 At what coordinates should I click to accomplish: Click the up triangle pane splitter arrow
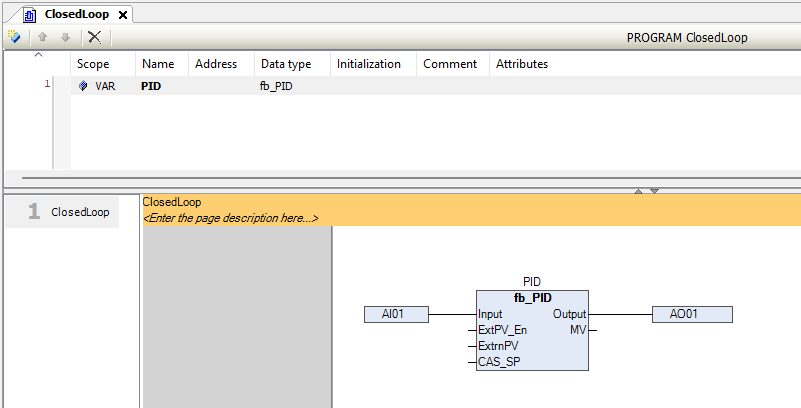[639, 191]
